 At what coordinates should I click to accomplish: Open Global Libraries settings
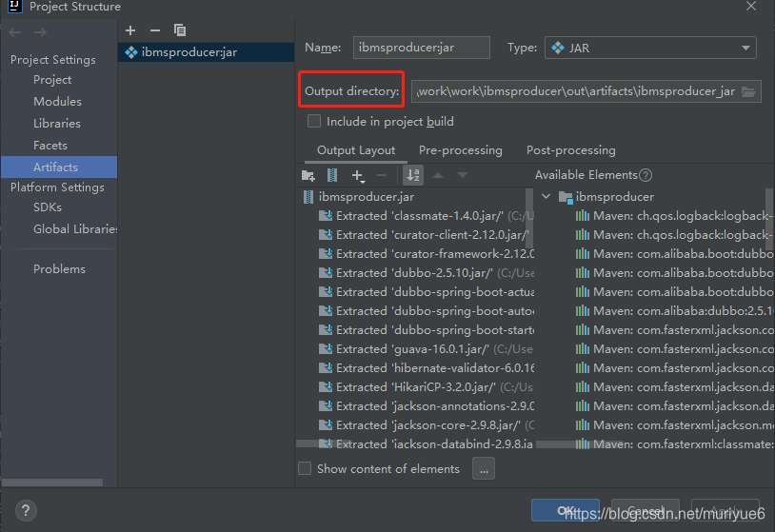click(x=74, y=229)
